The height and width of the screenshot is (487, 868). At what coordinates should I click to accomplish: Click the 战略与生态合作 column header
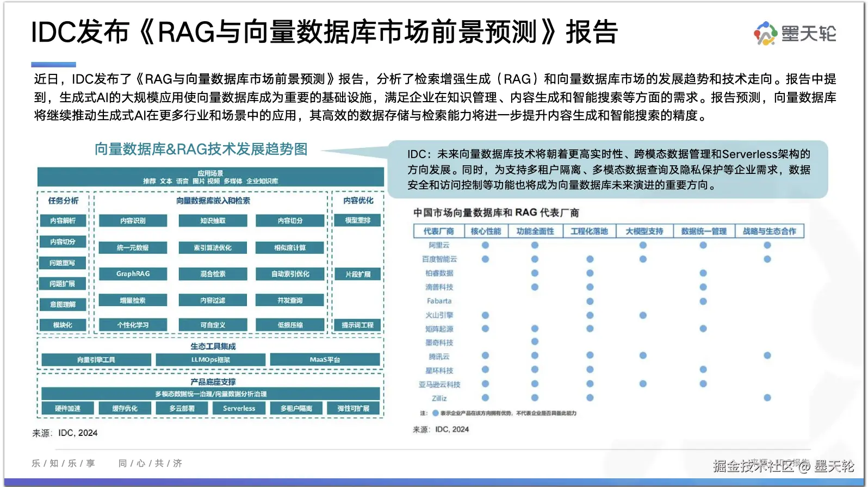coord(769,232)
